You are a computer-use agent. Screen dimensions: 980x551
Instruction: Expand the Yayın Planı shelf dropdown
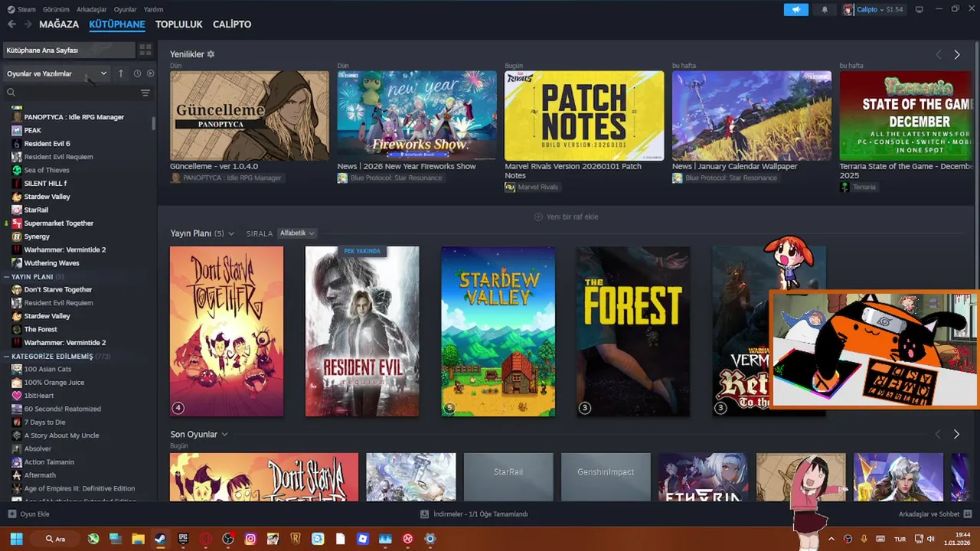click(x=231, y=233)
